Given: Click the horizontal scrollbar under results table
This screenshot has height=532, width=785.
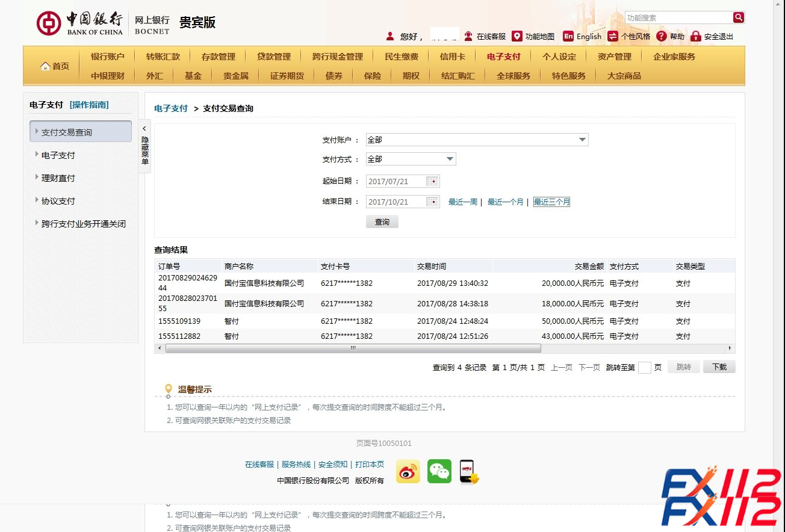Looking at the screenshot, I should pos(353,348).
